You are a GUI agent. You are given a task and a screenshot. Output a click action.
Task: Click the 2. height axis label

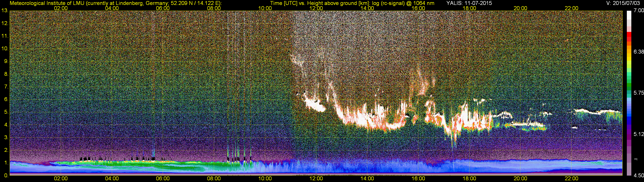(x=6, y=150)
